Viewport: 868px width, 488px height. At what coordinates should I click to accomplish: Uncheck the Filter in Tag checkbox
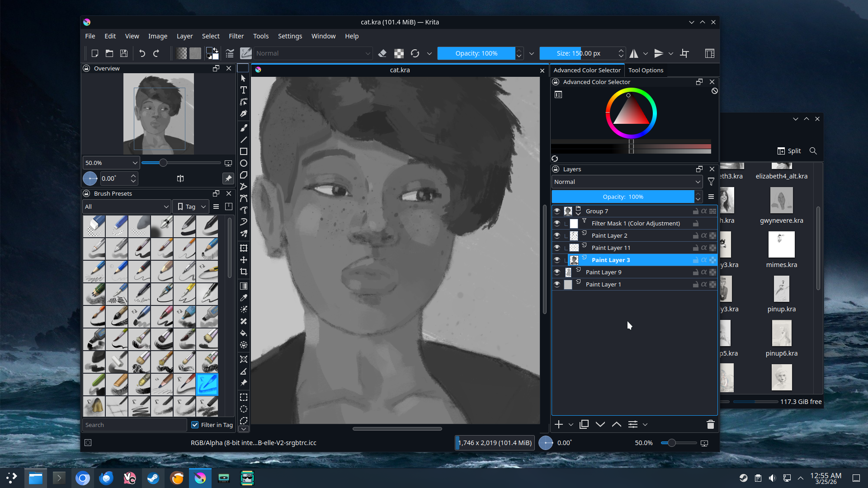click(195, 425)
